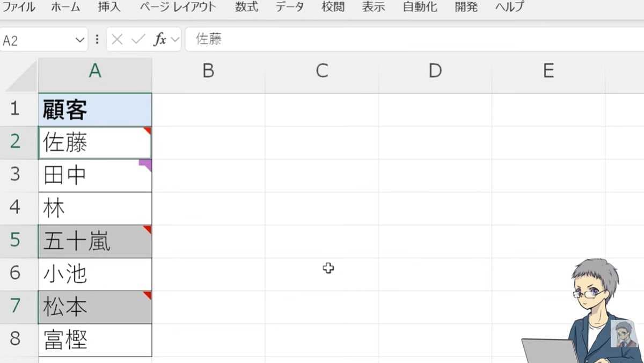Cancel cell input with the X icon
Screen dimensions: 644x363
point(116,39)
